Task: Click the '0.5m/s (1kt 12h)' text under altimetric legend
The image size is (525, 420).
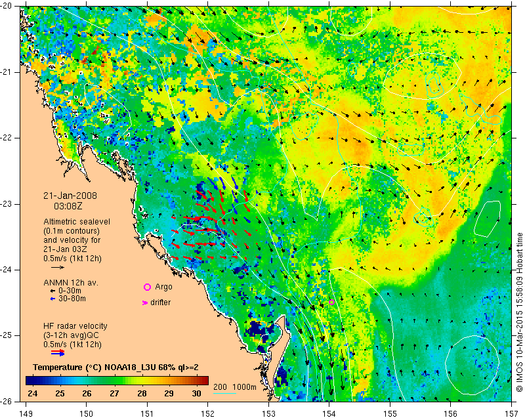Action: (x=72, y=259)
